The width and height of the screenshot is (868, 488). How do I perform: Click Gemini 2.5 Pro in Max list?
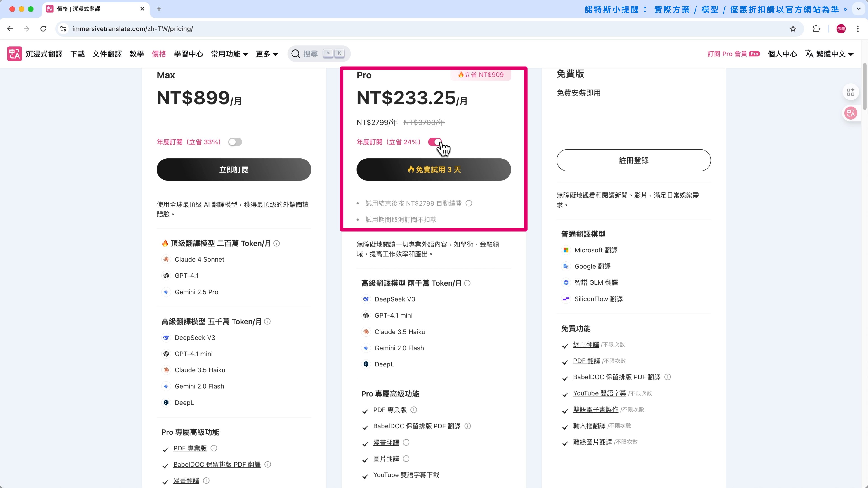tap(190, 292)
